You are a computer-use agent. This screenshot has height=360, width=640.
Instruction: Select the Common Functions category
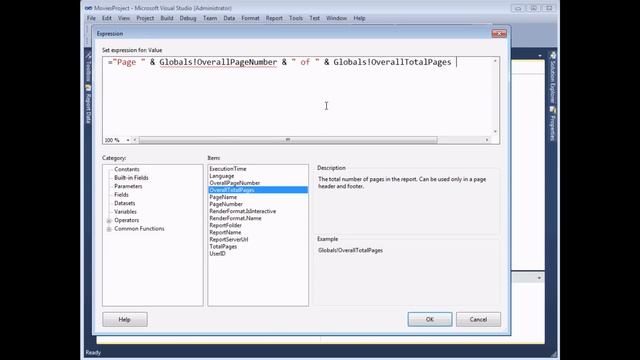[x=139, y=229]
